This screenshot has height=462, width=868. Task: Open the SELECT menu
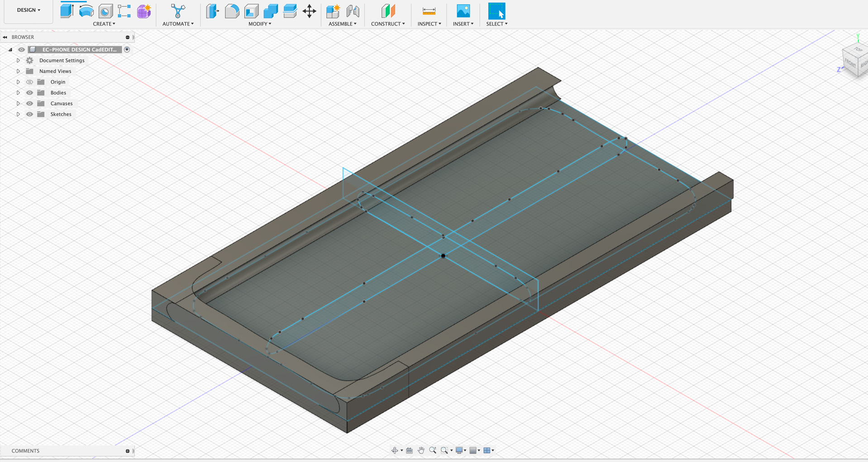click(496, 24)
